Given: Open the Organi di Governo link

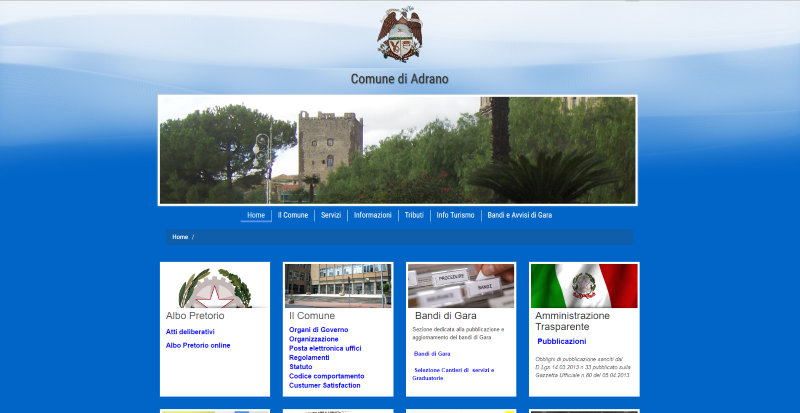Looking at the screenshot, I should point(319,330).
